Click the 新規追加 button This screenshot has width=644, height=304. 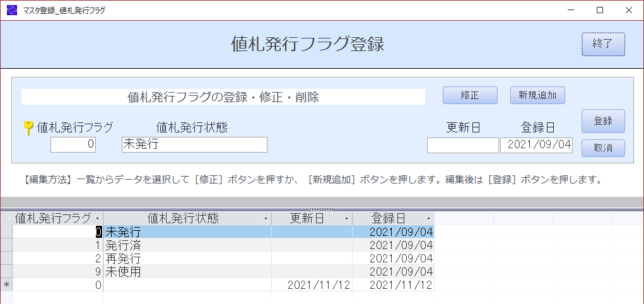[x=537, y=95]
